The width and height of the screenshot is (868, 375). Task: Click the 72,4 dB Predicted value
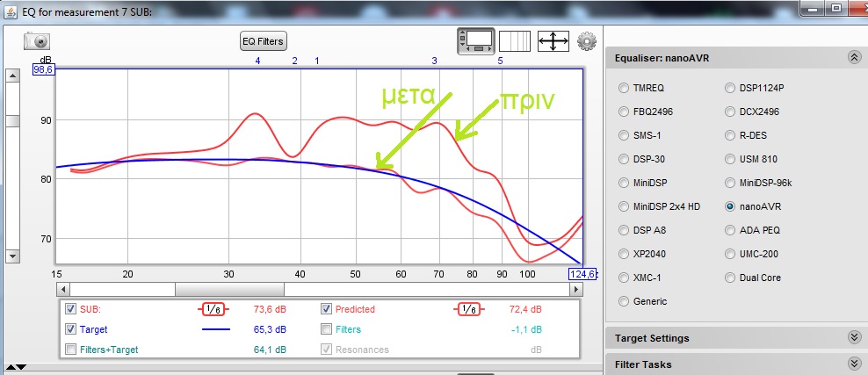tap(524, 310)
